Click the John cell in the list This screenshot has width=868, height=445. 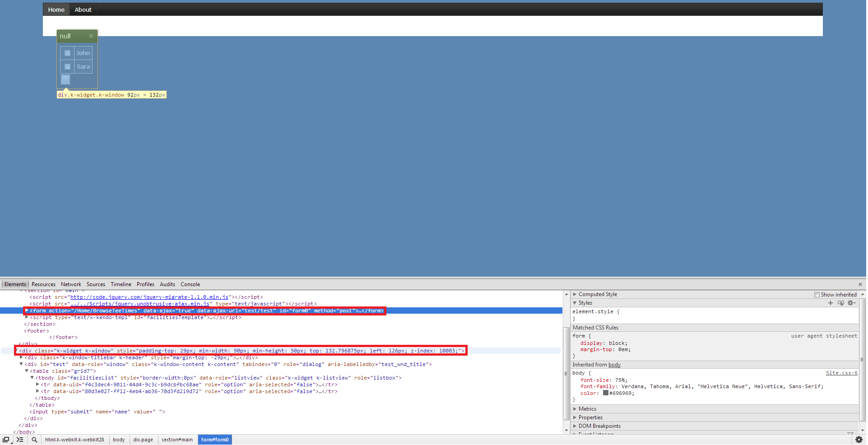83,53
